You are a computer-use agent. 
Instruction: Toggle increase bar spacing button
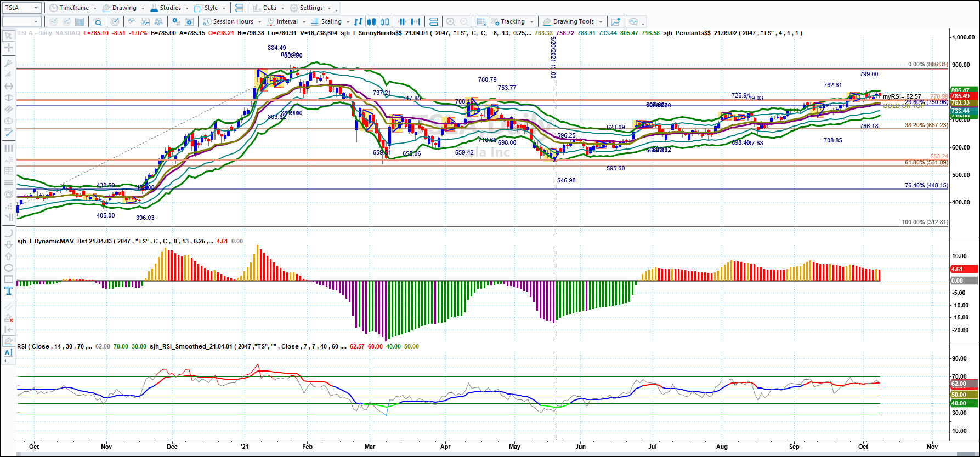416,21
